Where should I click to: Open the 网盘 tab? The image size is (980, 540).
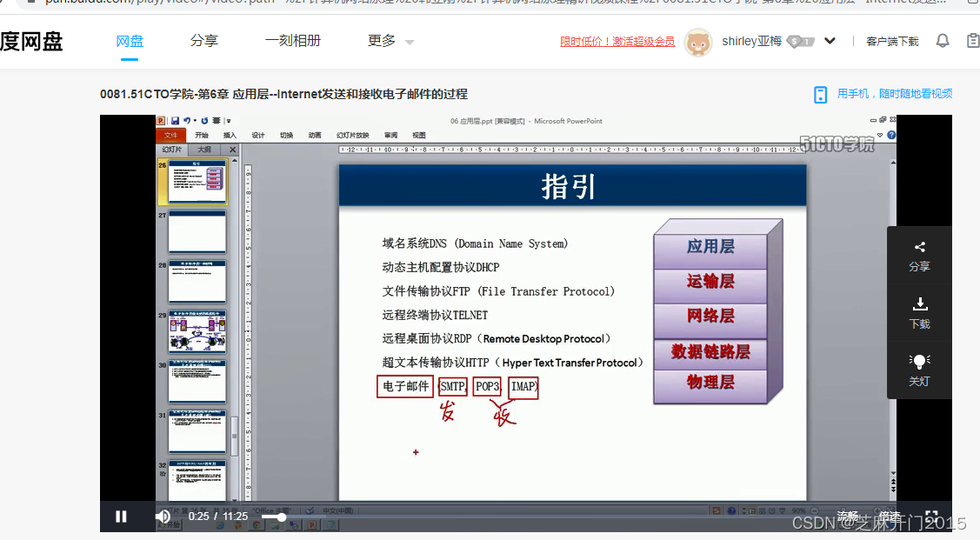point(130,41)
